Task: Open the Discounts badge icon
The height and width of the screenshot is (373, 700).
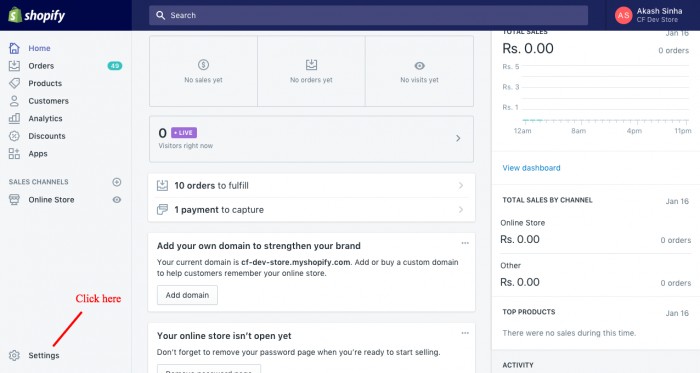Action: tap(14, 136)
